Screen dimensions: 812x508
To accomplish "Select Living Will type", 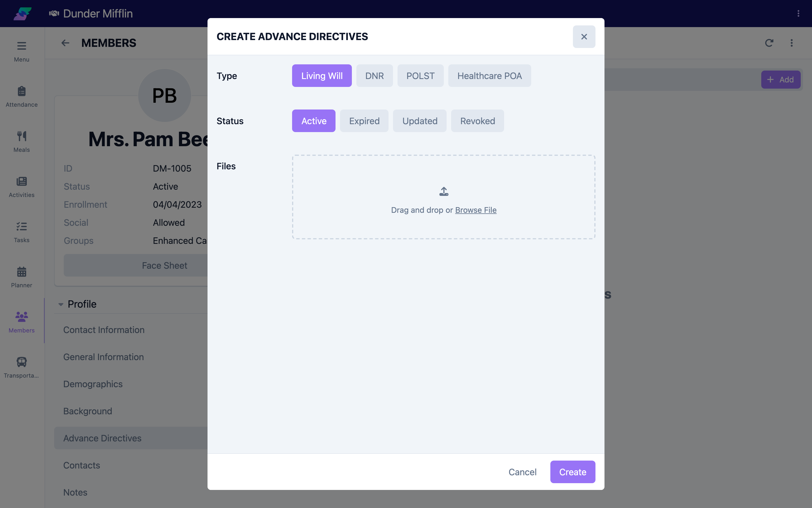I will pyautogui.click(x=322, y=76).
